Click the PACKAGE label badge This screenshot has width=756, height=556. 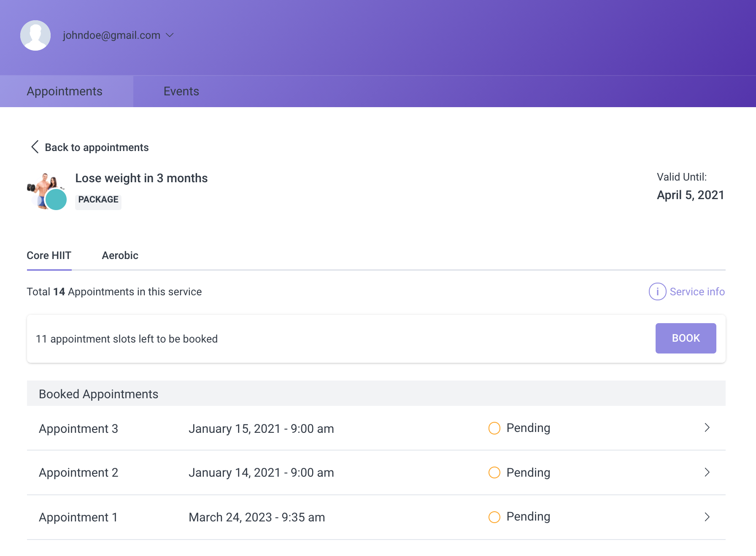coord(98,200)
